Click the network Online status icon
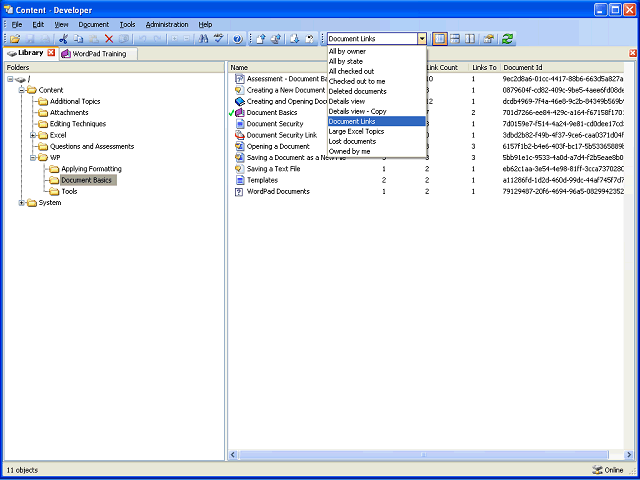Viewport: 640px width, 480px height. pos(597,470)
